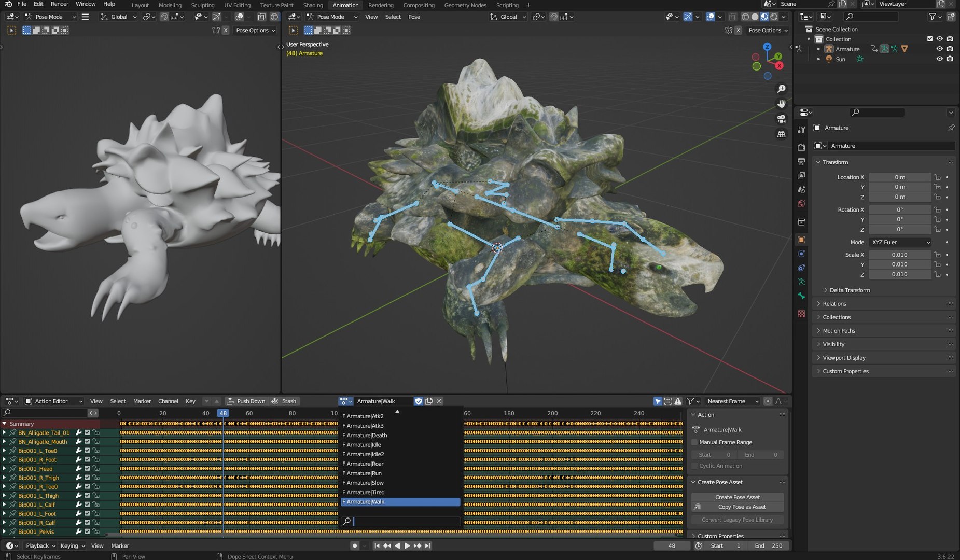Open the Object Constraints properties tab

click(801, 268)
